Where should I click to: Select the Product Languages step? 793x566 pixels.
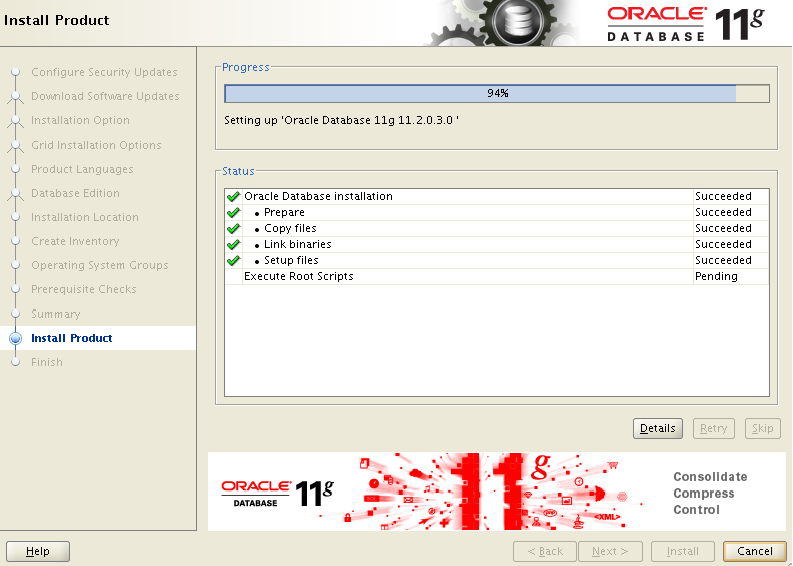(82, 169)
